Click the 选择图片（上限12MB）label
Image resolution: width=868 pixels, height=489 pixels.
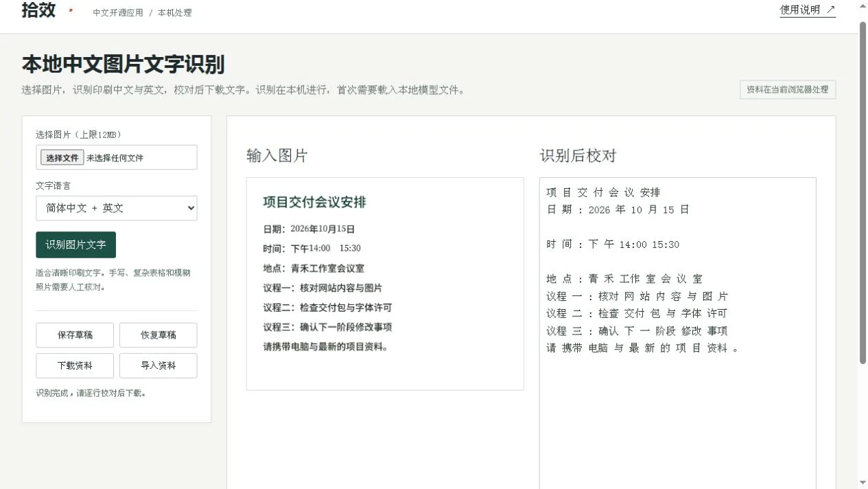[79, 135]
